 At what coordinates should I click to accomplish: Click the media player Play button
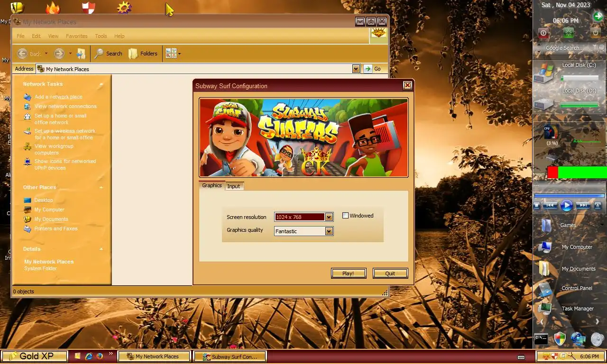567,206
